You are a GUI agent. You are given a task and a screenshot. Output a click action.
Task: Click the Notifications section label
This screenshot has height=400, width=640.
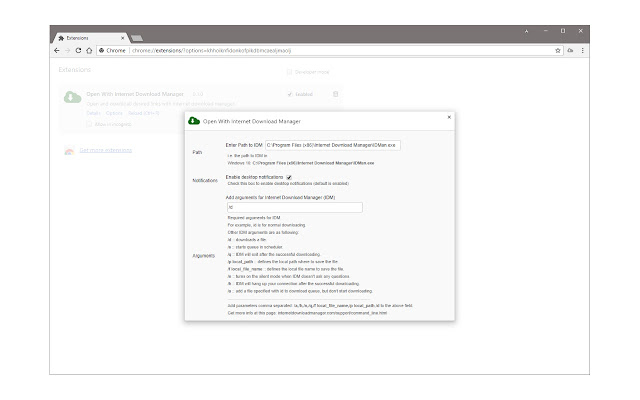pos(205,180)
